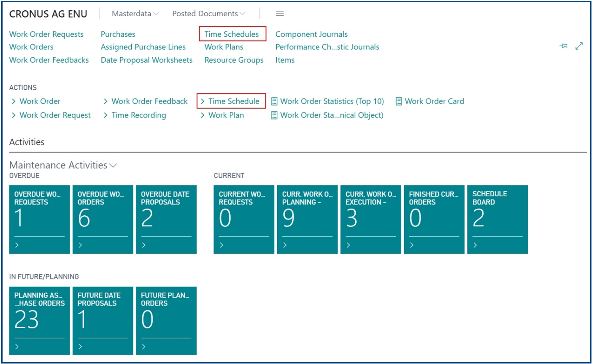Create a new Time Schedule action

click(x=230, y=101)
